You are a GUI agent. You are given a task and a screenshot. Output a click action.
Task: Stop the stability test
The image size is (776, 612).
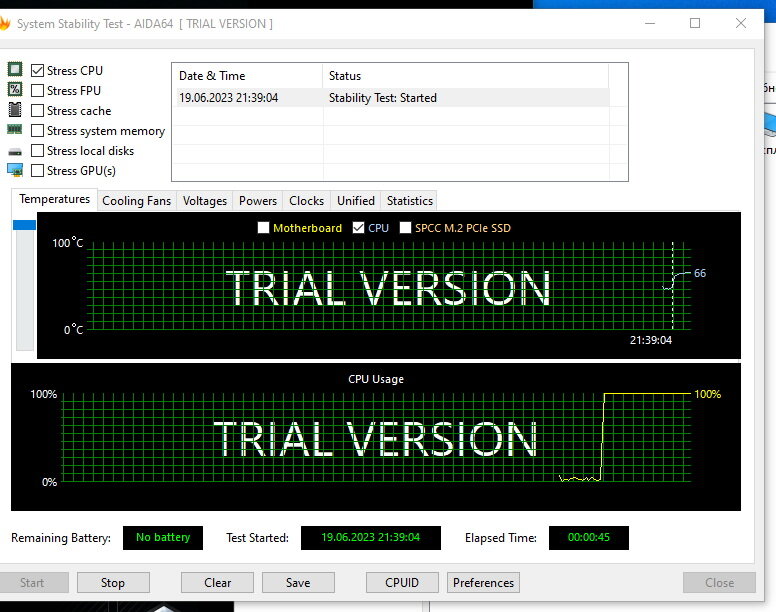tap(113, 583)
